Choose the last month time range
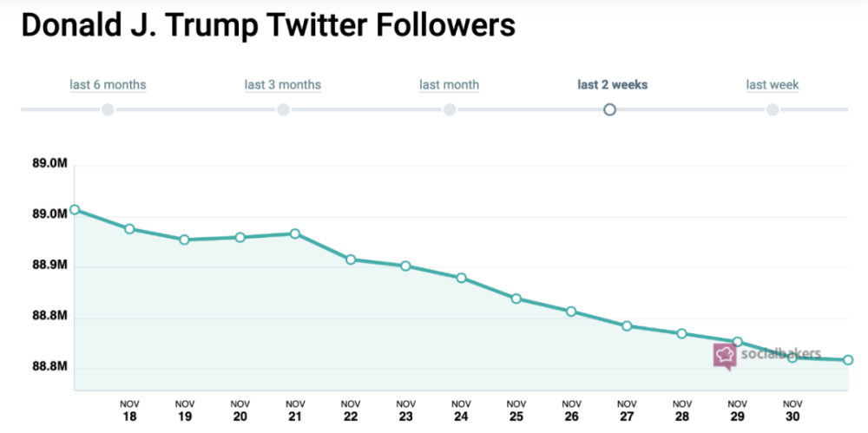The height and width of the screenshot is (433, 868). point(450,85)
